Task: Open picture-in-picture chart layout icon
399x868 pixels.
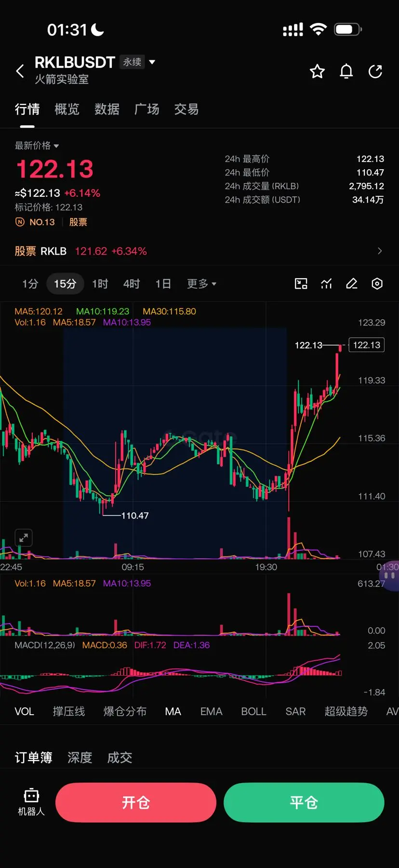Action: point(301,284)
